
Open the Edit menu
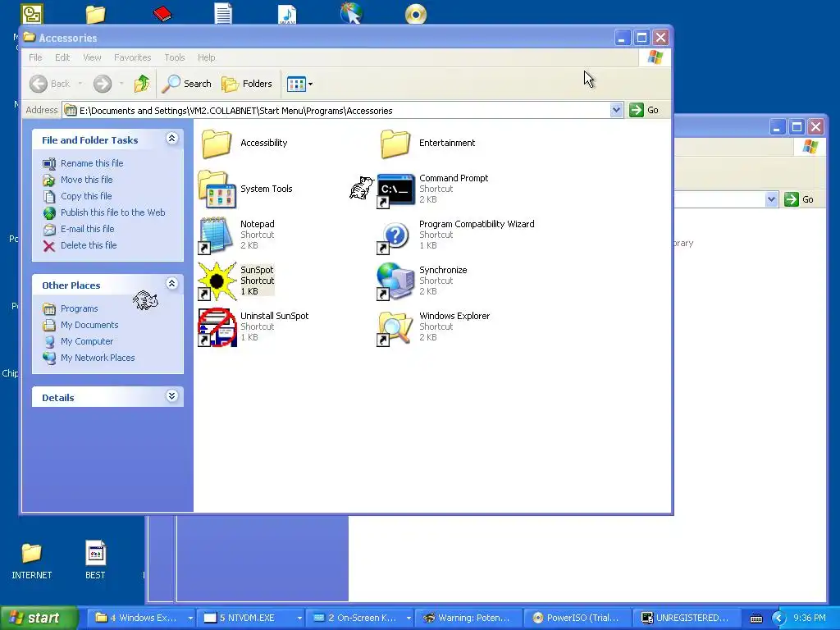tap(62, 57)
